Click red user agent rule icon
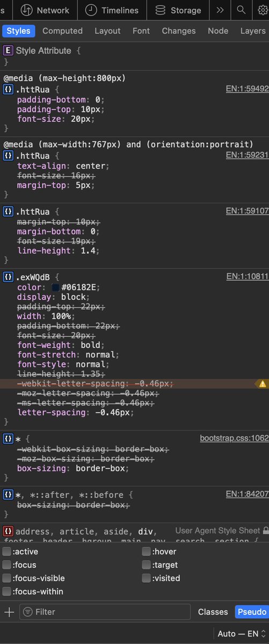This screenshot has height=644, width=269. point(8,532)
